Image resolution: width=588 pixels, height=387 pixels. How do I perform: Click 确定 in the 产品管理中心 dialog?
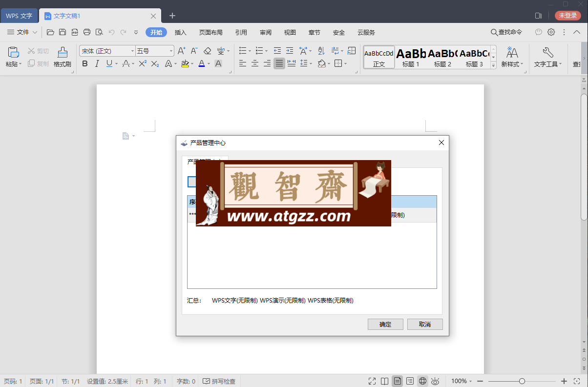(385, 324)
